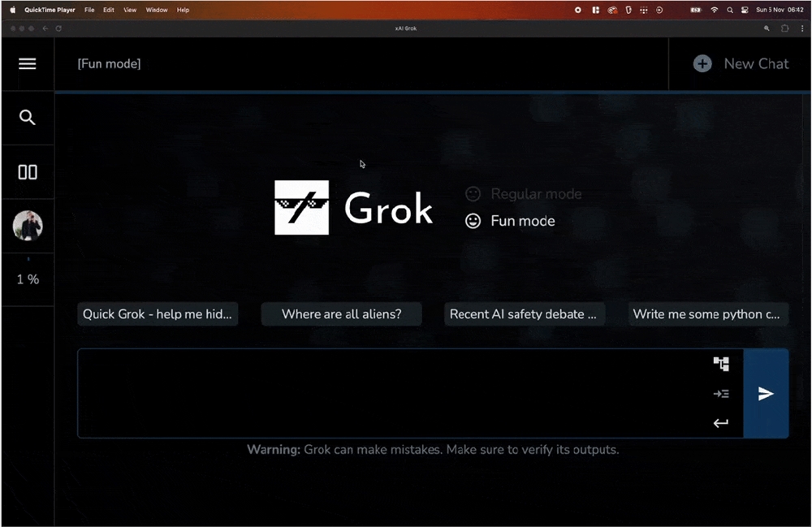Open the QuickTime Player menu
This screenshot has width=812, height=527.
pyautogui.click(x=50, y=10)
